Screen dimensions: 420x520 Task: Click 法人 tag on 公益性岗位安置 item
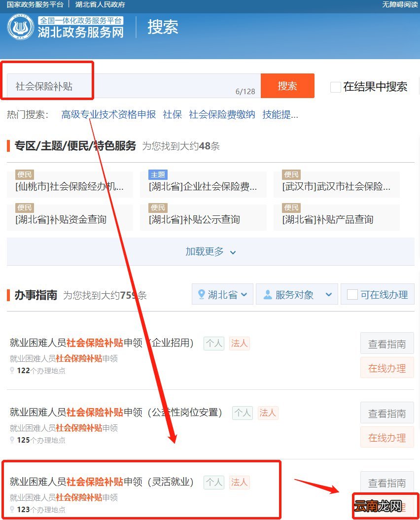(x=268, y=413)
